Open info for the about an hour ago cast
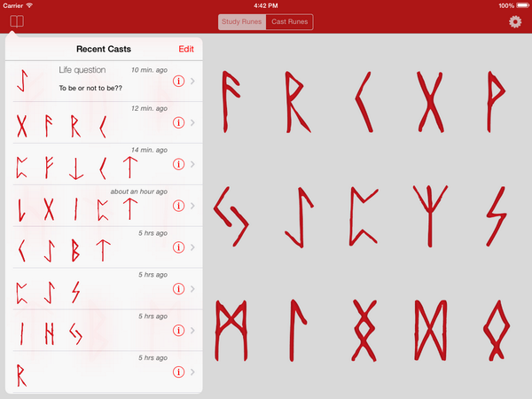532x399 pixels. pyautogui.click(x=178, y=206)
